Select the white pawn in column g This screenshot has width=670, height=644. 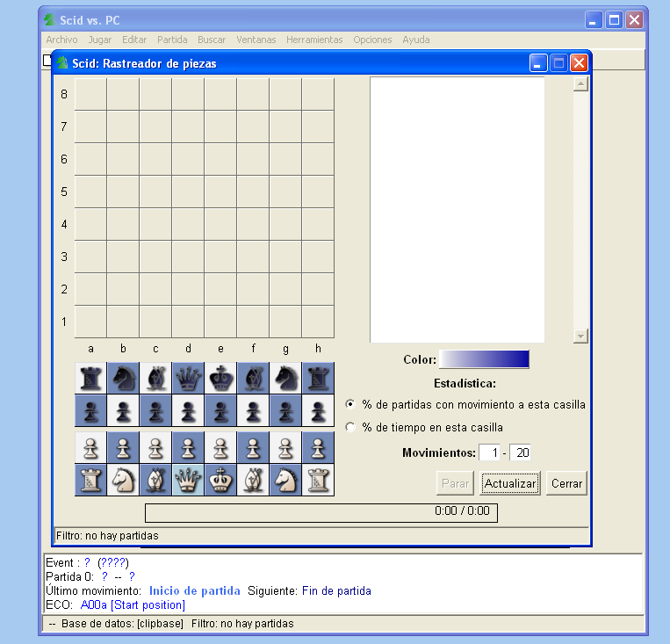[285, 448]
